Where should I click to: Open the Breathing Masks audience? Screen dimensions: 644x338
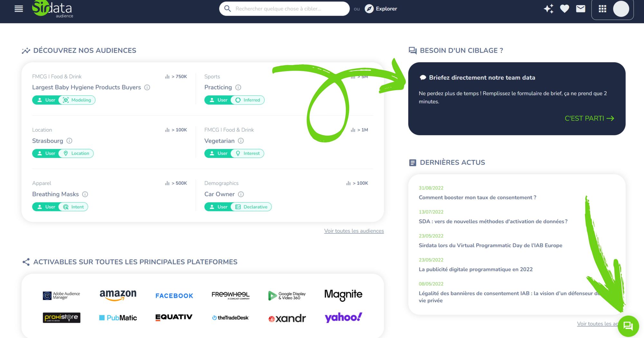tap(55, 194)
